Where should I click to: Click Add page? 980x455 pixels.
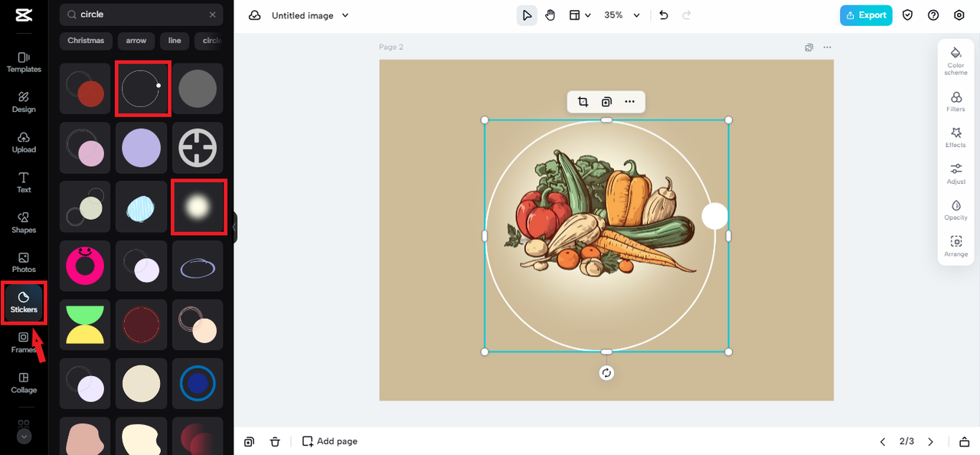coord(330,441)
